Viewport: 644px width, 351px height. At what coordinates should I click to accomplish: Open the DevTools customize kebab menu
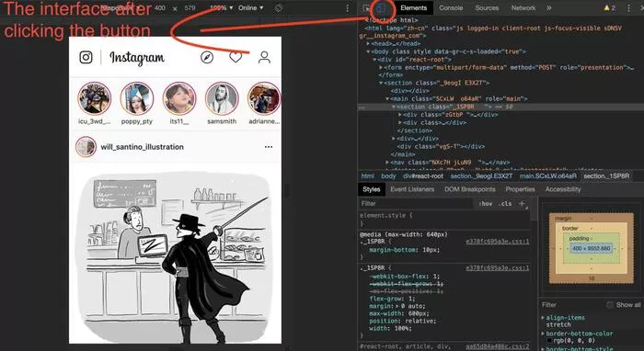[x=628, y=7]
